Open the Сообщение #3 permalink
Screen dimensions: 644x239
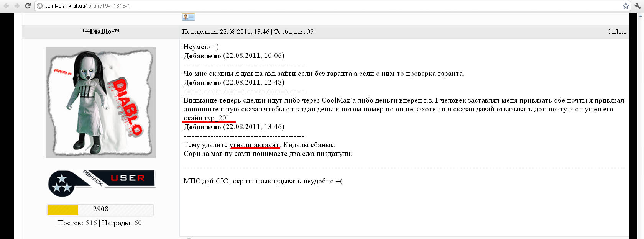[294, 32]
